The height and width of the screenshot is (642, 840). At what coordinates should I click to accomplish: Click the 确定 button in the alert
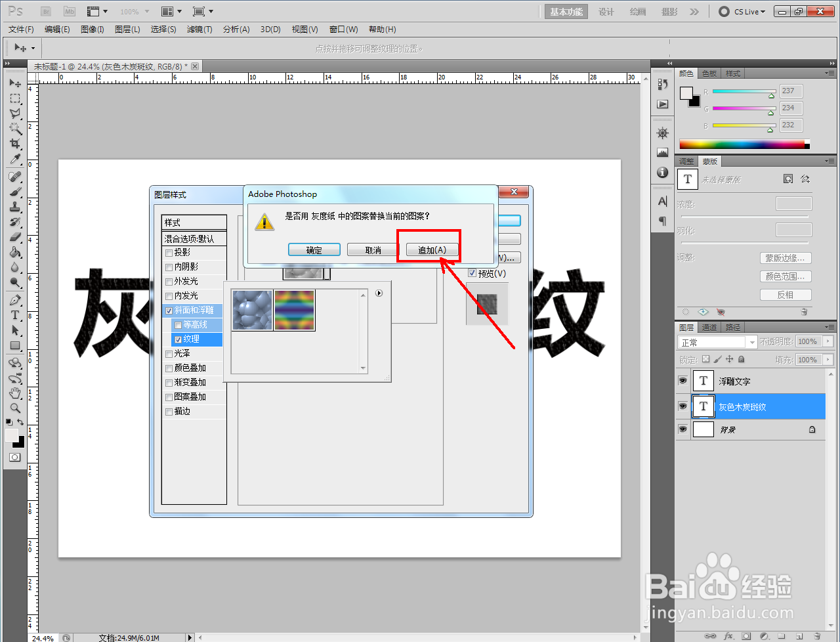point(314,250)
